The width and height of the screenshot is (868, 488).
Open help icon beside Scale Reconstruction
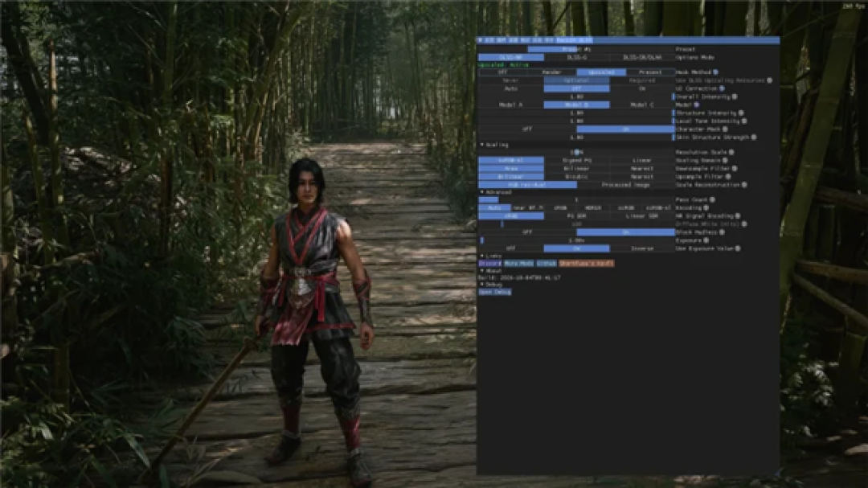[x=744, y=184]
